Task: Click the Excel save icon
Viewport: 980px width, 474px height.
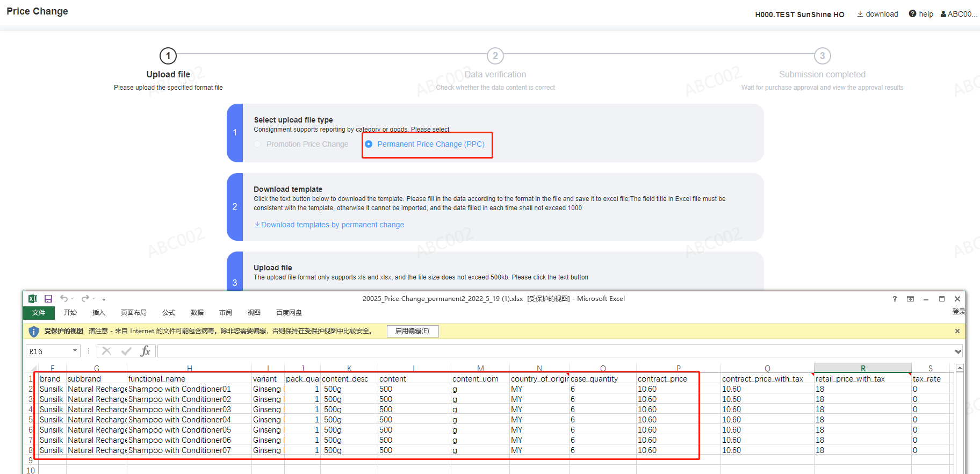Action: click(48, 299)
